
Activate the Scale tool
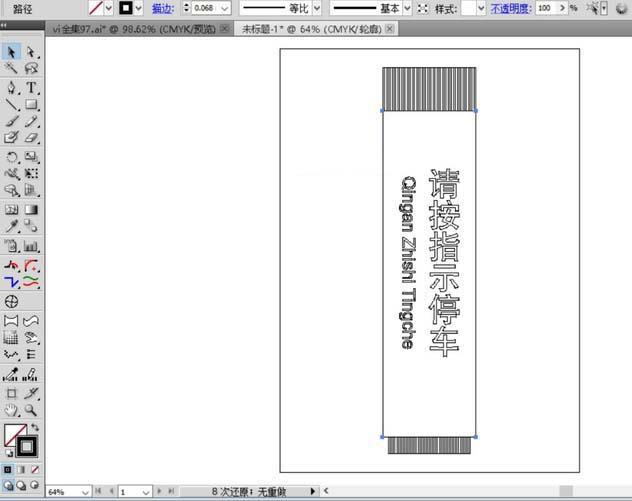point(31,157)
